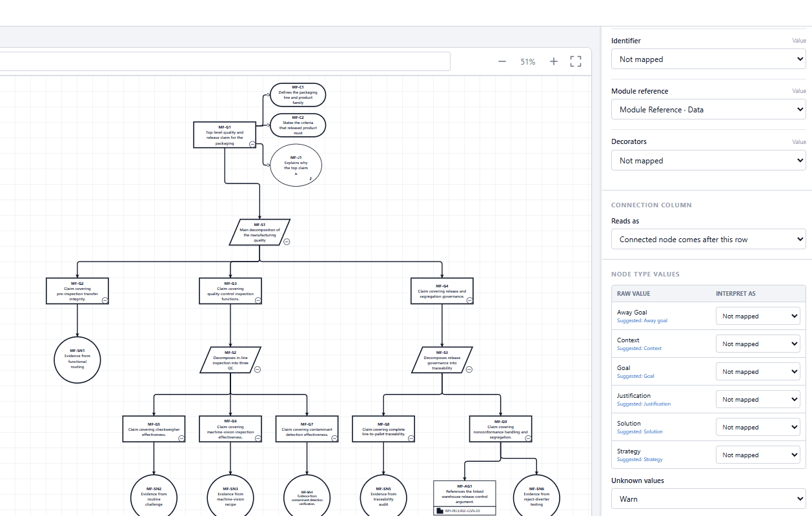Viewport: 812px width, 516px height.
Task: Collapse the MF-S2 strategy node
Action: (257, 369)
